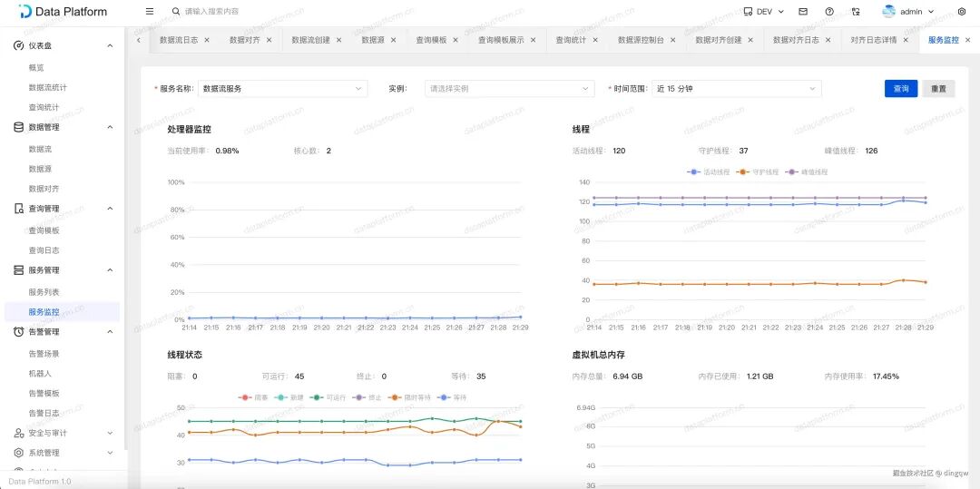Switch to the 数据源控制台 tab
Image resolution: width=980 pixels, height=489 pixels.
(641, 39)
